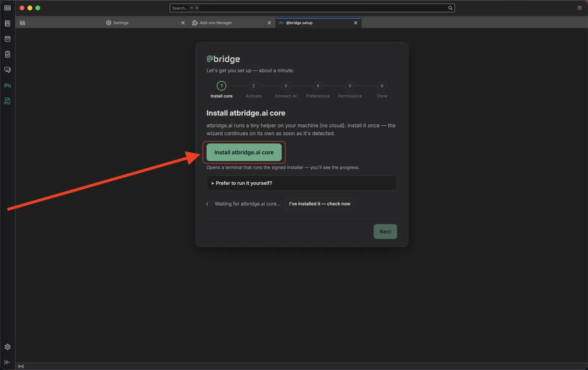Click the 'Install atbridge.ai core' heading text
The image size is (588, 370).
(246, 113)
